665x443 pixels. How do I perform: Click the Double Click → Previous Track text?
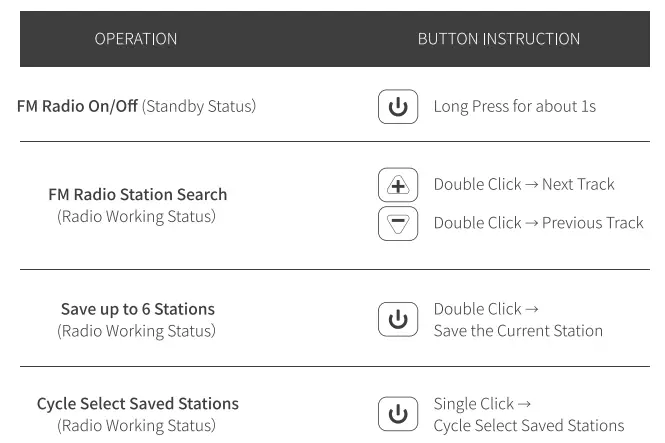(x=538, y=222)
